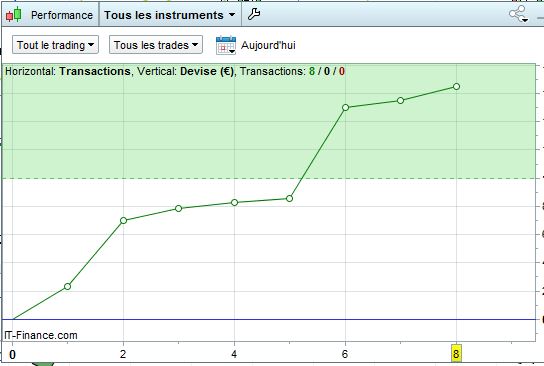Viewport: 544px width, 366px height.
Task: Click the red 0 losing transactions count
Action: click(342, 71)
